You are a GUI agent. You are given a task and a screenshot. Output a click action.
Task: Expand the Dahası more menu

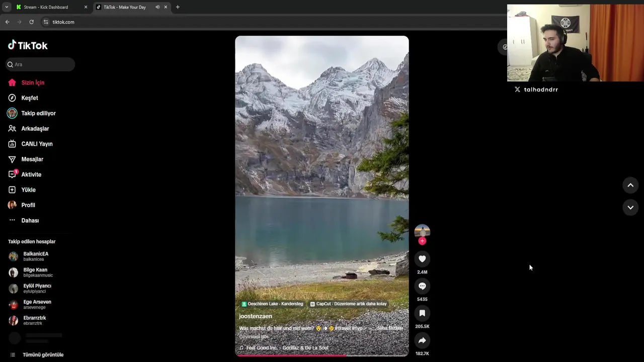30,221
